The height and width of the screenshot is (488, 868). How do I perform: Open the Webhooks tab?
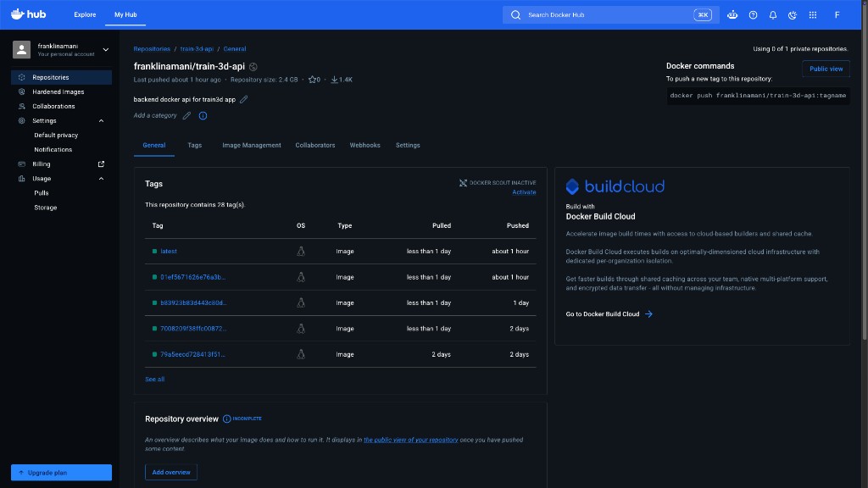[x=364, y=145]
